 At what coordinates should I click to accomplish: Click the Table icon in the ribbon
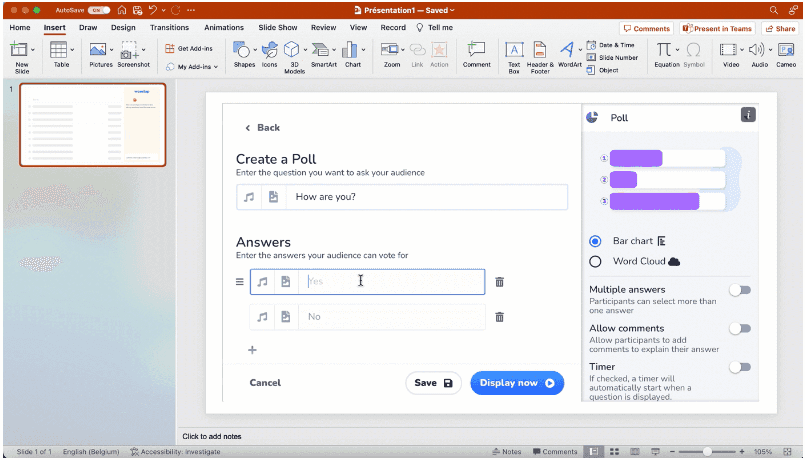pos(58,50)
